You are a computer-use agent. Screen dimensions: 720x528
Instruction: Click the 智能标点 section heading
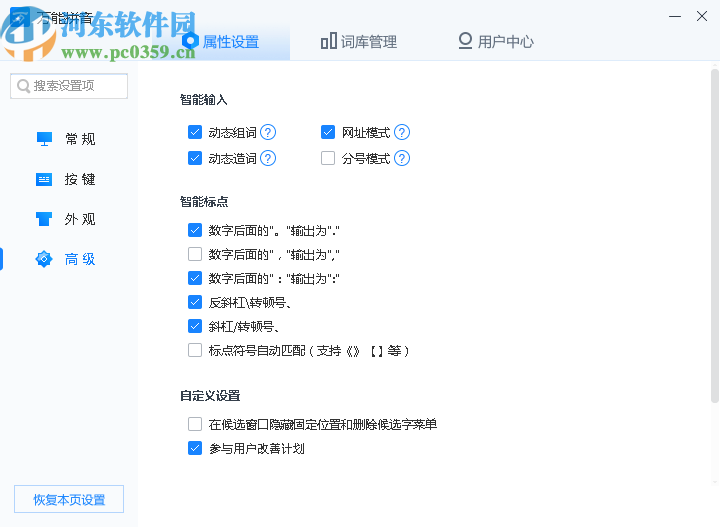[204, 202]
